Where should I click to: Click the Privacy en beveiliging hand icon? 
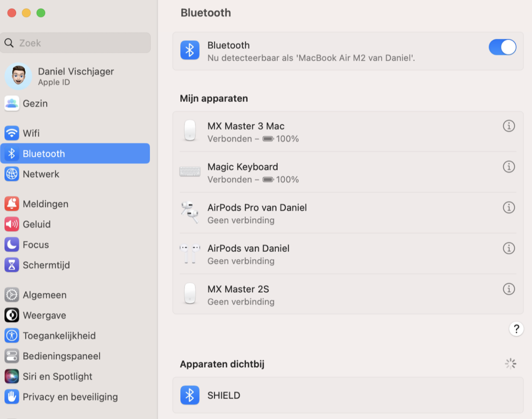(12, 396)
